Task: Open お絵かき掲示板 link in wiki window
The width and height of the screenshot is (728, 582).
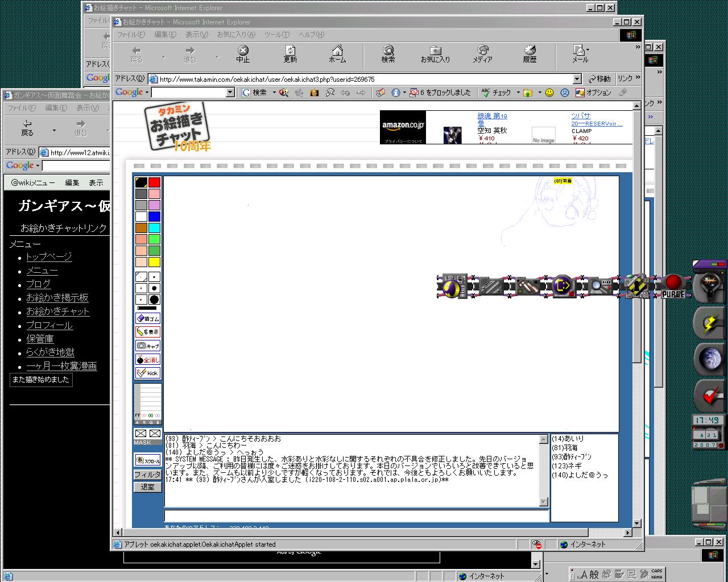Action: [57, 298]
